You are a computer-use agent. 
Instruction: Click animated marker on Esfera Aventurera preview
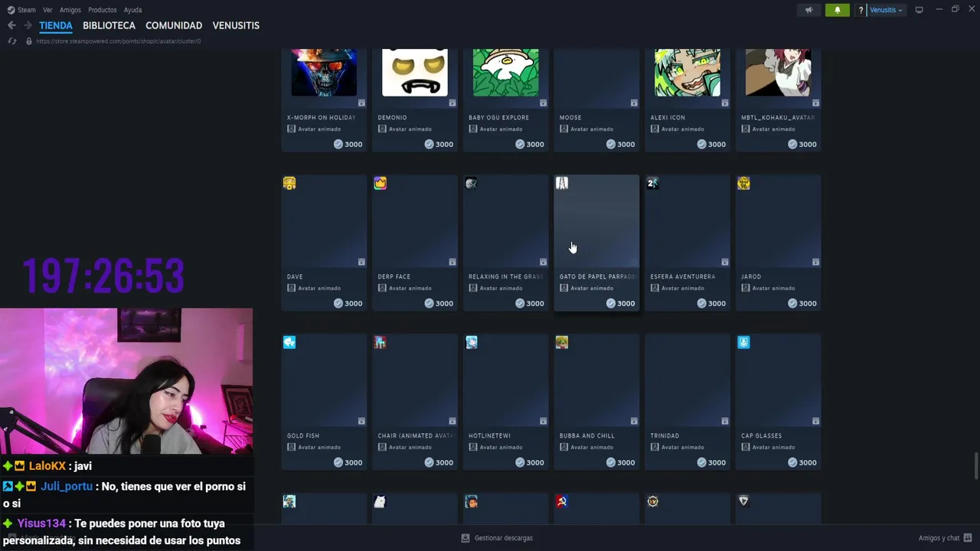click(725, 262)
